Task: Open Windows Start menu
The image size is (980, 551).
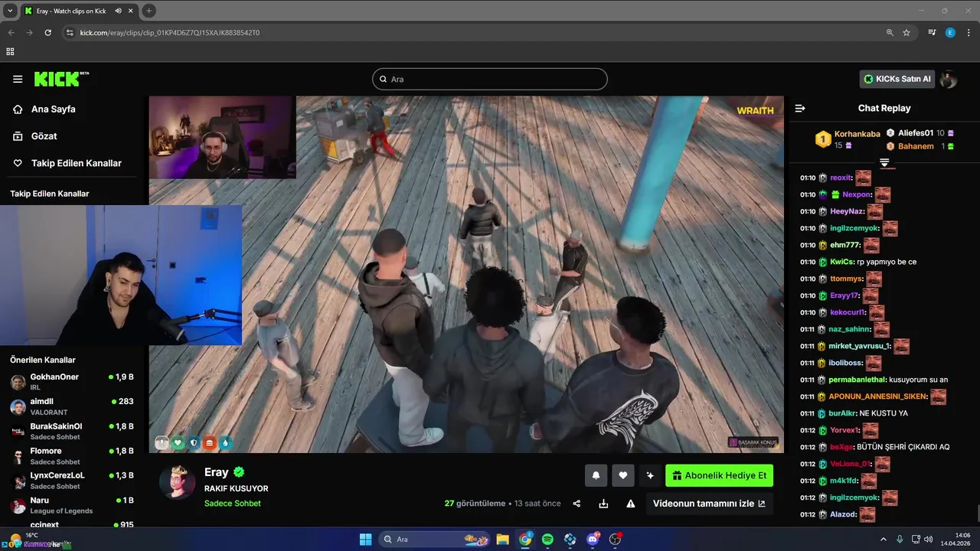Action: [x=365, y=540]
